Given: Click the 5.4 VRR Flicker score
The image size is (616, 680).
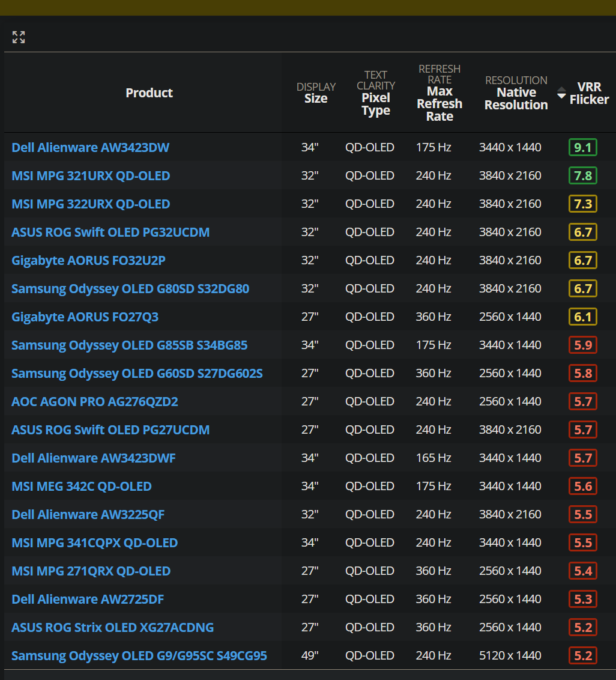Looking at the screenshot, I should pos(582,571).
